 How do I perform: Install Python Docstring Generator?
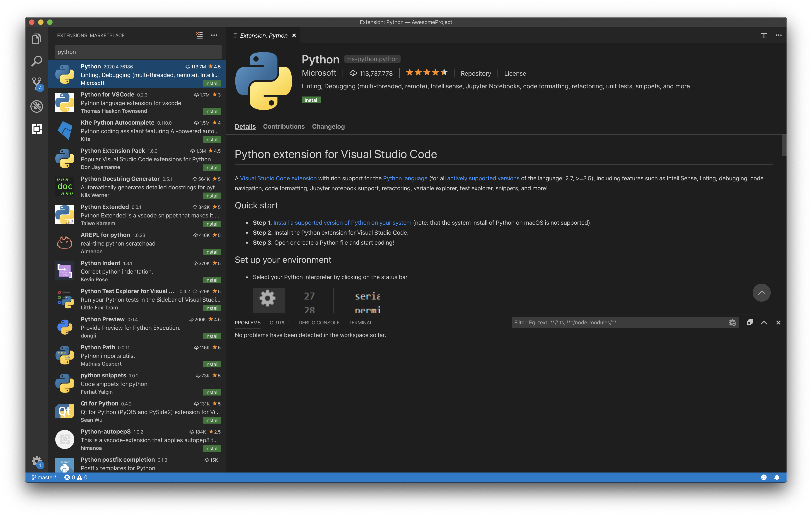[212, 196]
